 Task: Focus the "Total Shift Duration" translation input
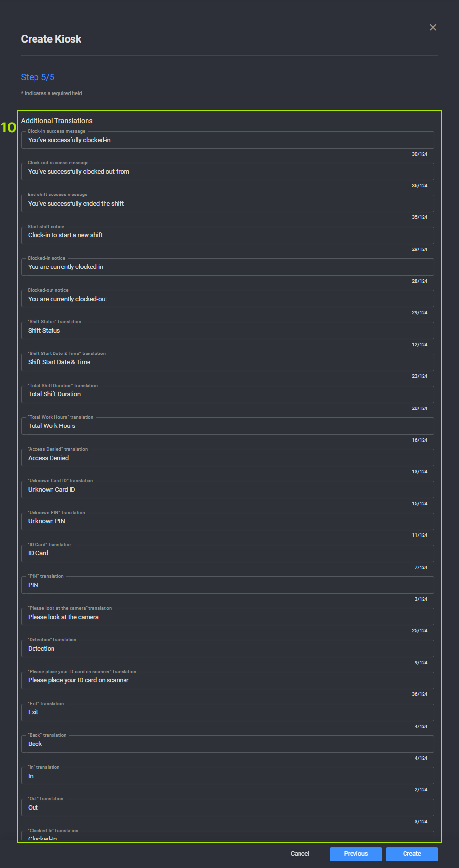pos(228,394)
